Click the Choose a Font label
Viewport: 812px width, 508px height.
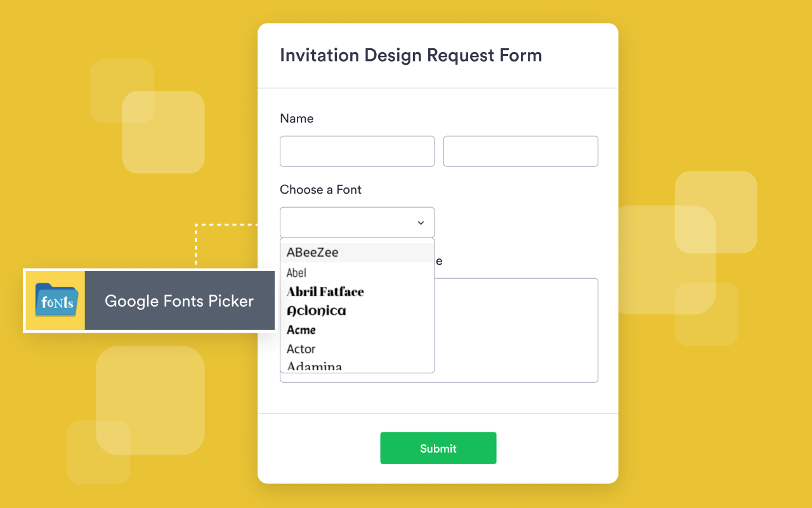coord(320,189)
